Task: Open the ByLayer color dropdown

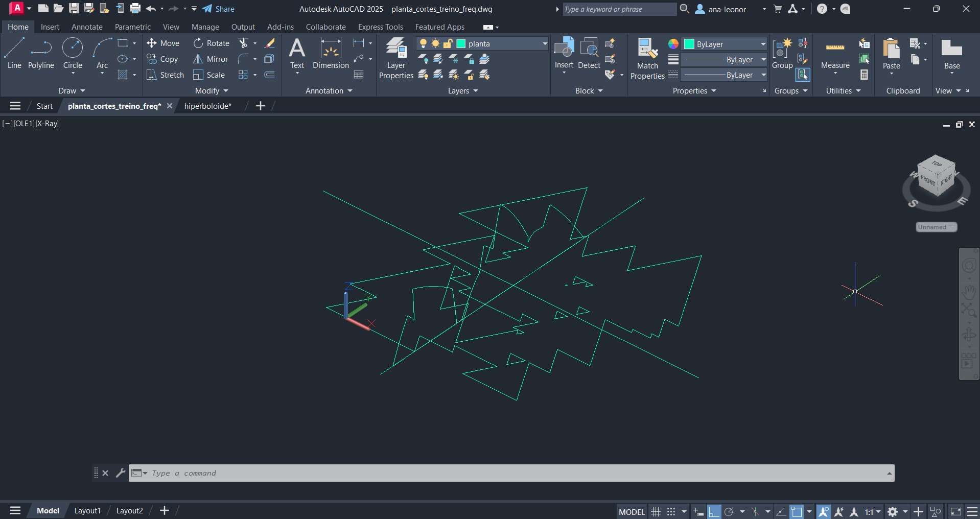Action: [763, 44]
